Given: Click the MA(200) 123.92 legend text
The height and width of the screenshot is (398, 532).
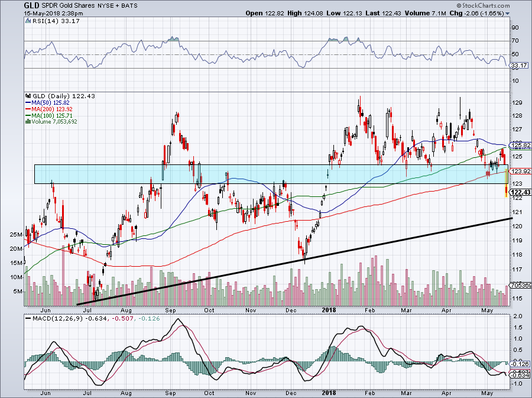Looking at the screenshot, I should pos(52,109).
